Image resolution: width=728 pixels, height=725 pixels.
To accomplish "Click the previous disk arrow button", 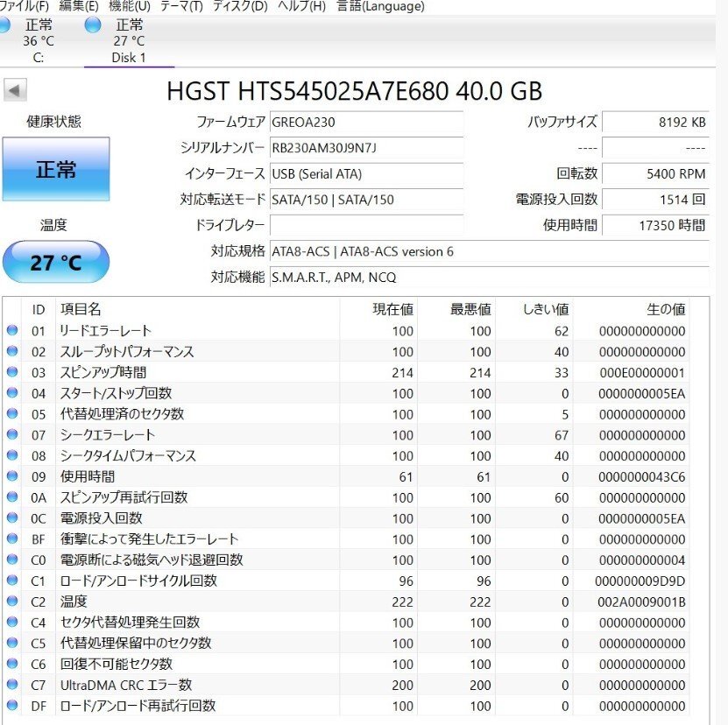I will [15, 90].
